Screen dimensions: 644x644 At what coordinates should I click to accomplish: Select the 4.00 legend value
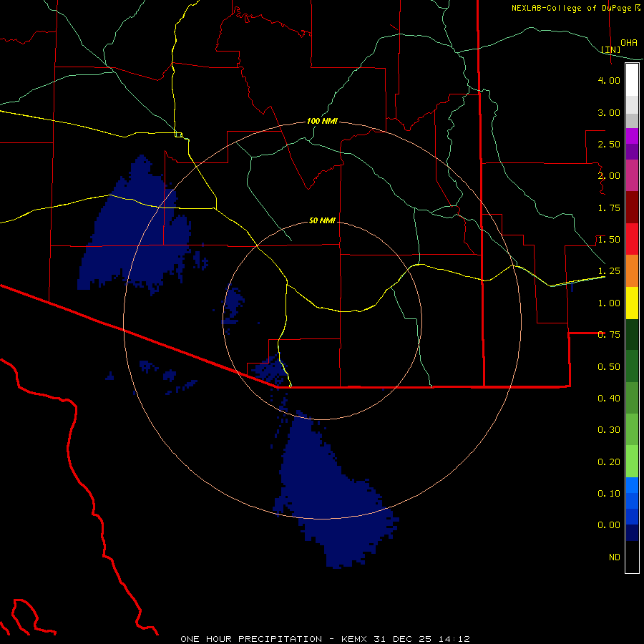point(609,80)
